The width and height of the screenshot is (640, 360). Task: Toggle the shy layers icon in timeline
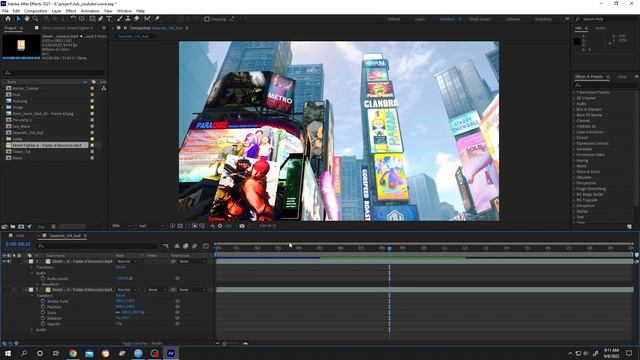(x=177, y=246)
